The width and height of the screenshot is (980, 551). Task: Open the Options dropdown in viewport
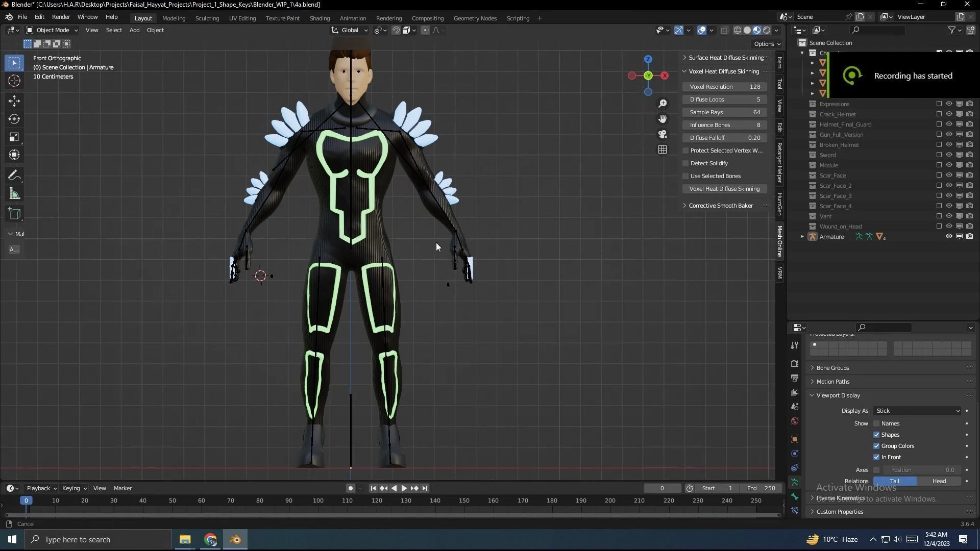(767, 44)
